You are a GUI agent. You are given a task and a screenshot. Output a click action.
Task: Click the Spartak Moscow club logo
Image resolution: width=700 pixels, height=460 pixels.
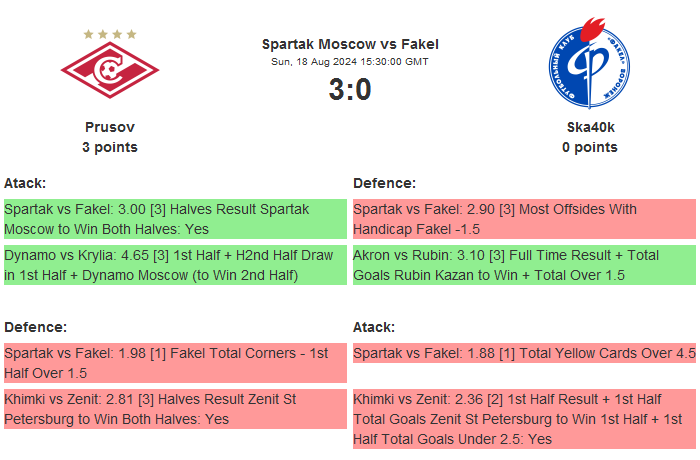click(110, 72)
